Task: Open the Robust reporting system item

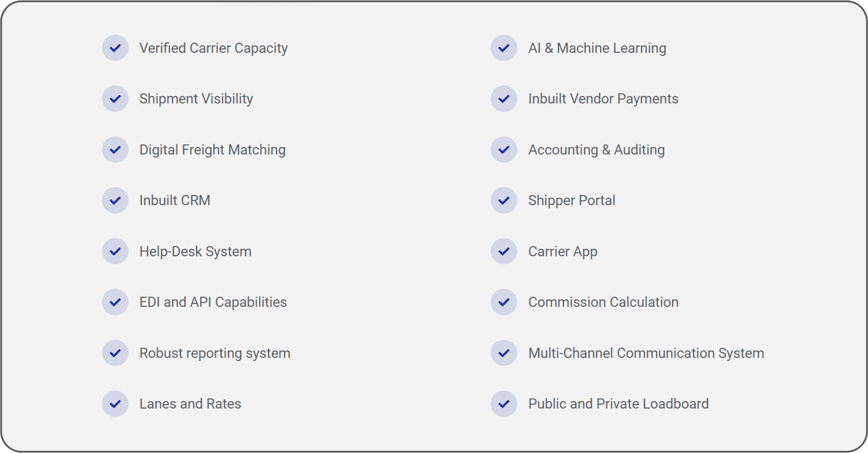Action: pos(215,353)
